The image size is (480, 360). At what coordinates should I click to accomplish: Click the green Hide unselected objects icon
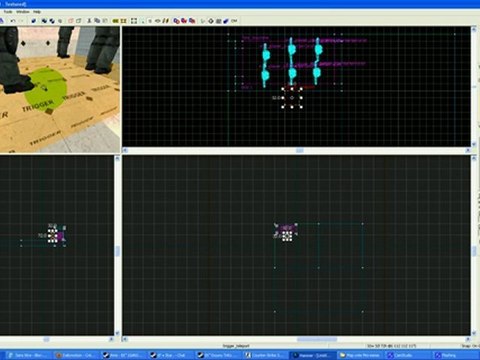tap(79, 21)
